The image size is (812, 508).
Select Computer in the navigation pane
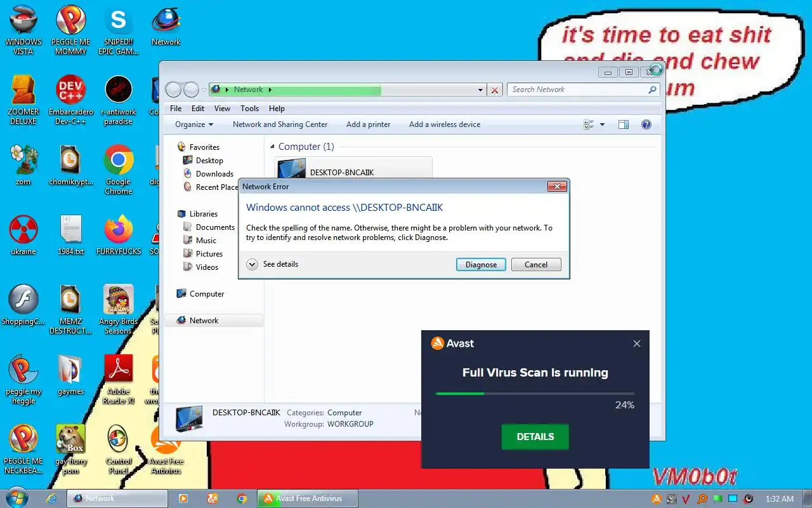coord(200,294)
